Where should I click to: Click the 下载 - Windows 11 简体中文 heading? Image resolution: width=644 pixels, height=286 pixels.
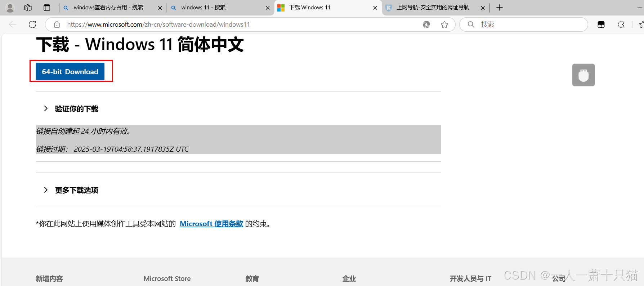[140, 45]
